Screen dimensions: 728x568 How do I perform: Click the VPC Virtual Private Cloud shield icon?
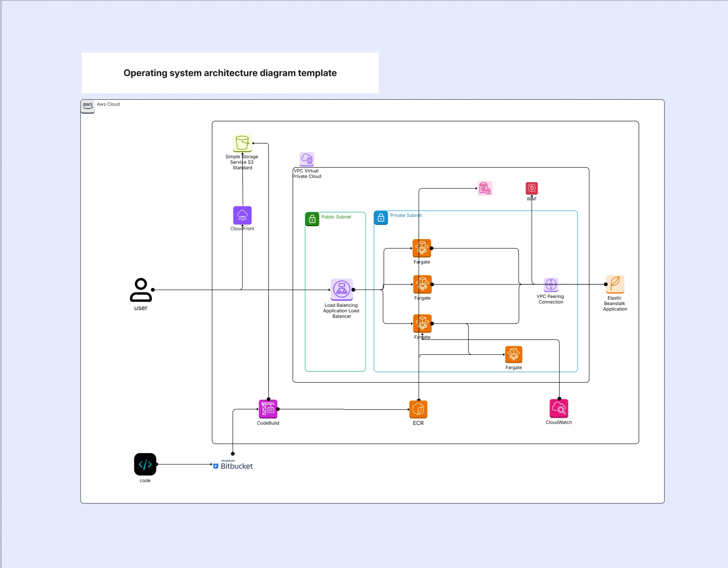[x=307, y=159]
